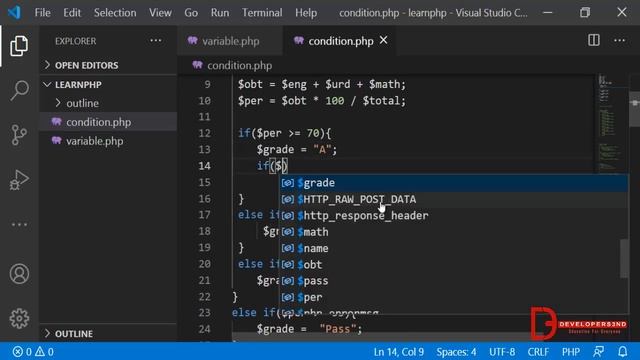Go to line via Ln 14, Col 9
Viewport: 640px width, 360px height.
[x=399, y=351]
